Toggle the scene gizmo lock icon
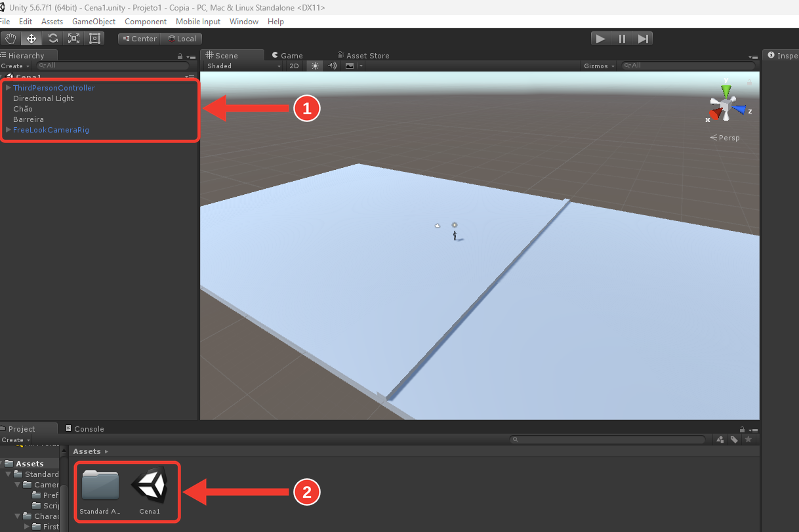Screen dimensions: 799x532 tap(749, 82)
